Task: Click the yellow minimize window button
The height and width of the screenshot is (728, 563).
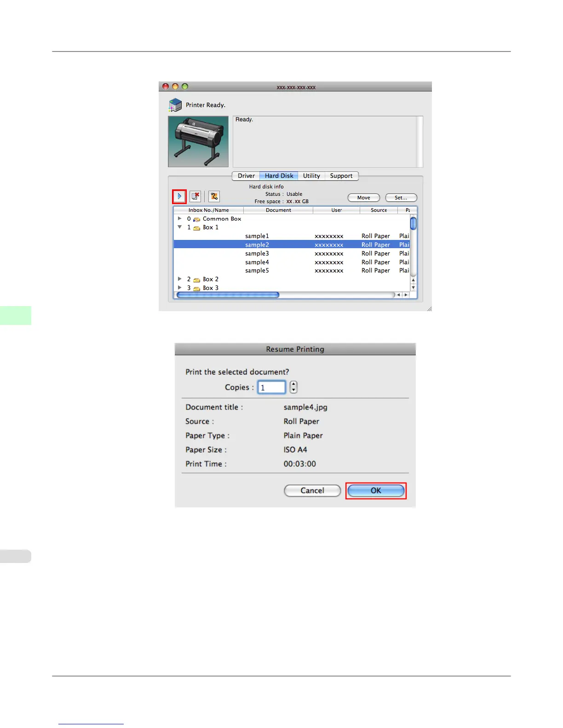Action: [x=175, y=86]
